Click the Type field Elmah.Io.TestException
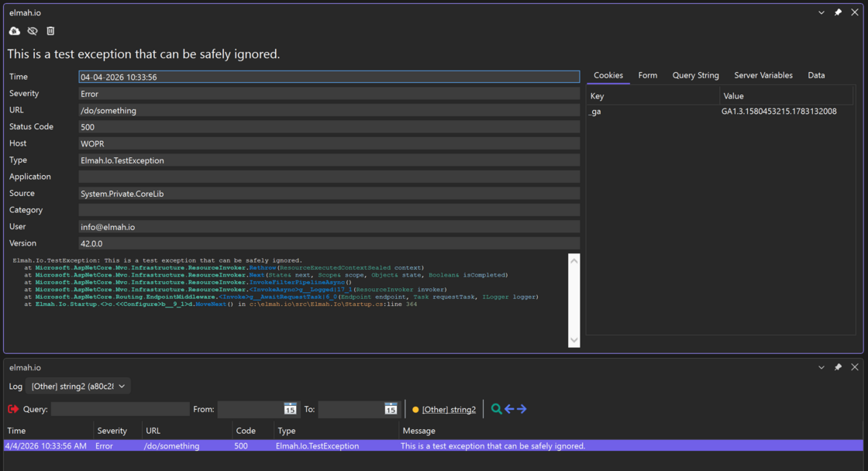This screenshot has width=868, height=471. [x=329, y=160]
